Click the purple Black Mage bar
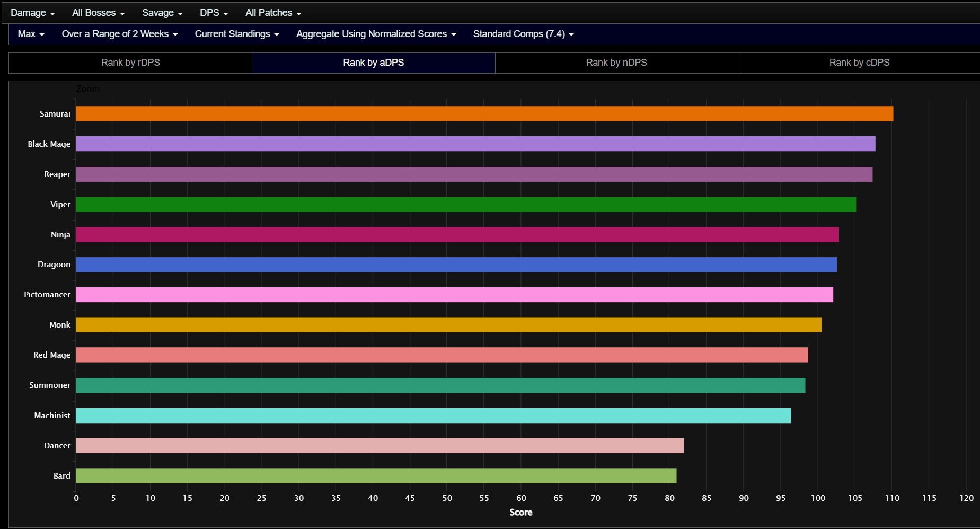980x529 pixels. point(475,144)
